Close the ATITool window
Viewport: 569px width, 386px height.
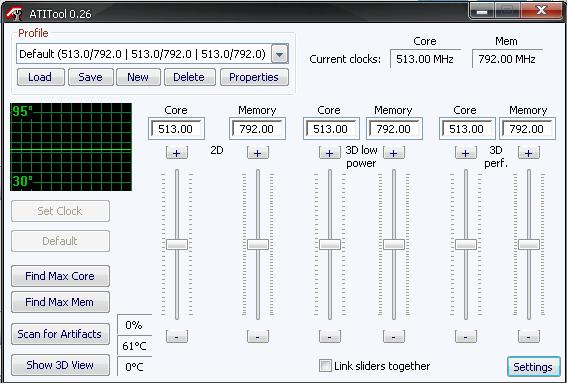(541, 11)
